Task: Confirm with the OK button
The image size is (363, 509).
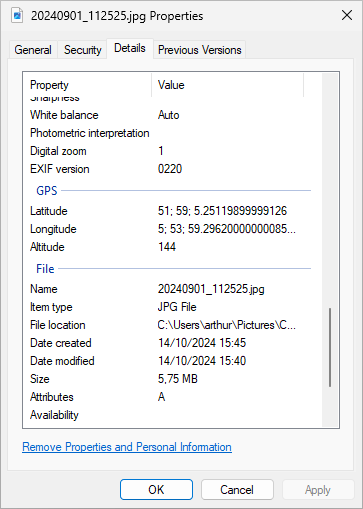Action: (x=156, y=490)
